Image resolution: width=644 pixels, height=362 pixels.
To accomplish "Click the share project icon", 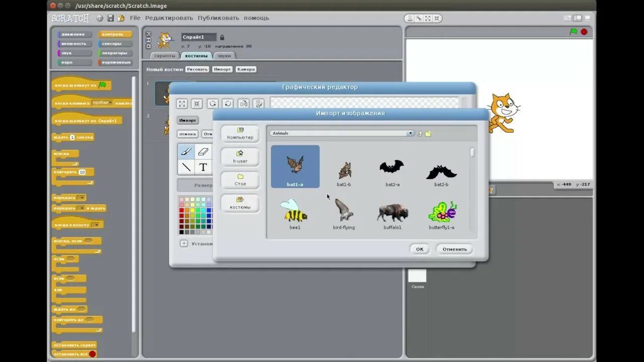I will click(x=121, y=18).
